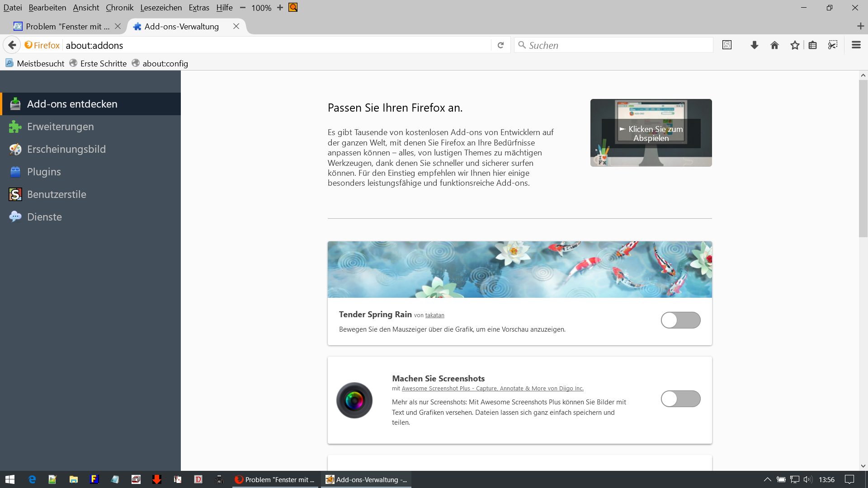Select Erweiterungen in the sidebar

60,127
